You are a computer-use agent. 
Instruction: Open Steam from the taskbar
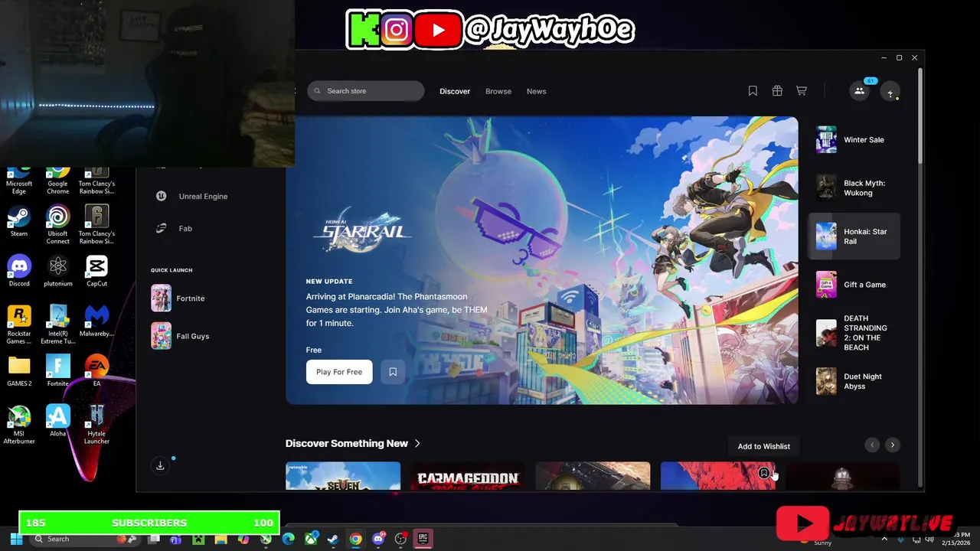tap(333, 539)
